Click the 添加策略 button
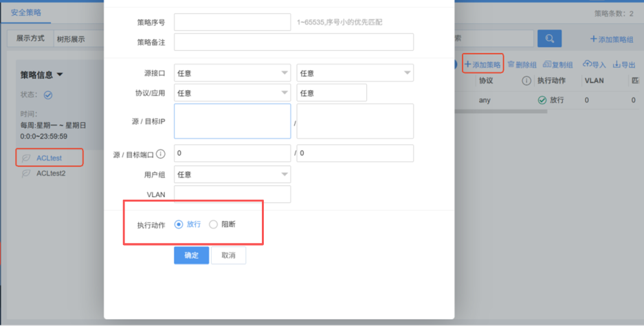Viewport: 644px width, 326px height. (482, 64)
